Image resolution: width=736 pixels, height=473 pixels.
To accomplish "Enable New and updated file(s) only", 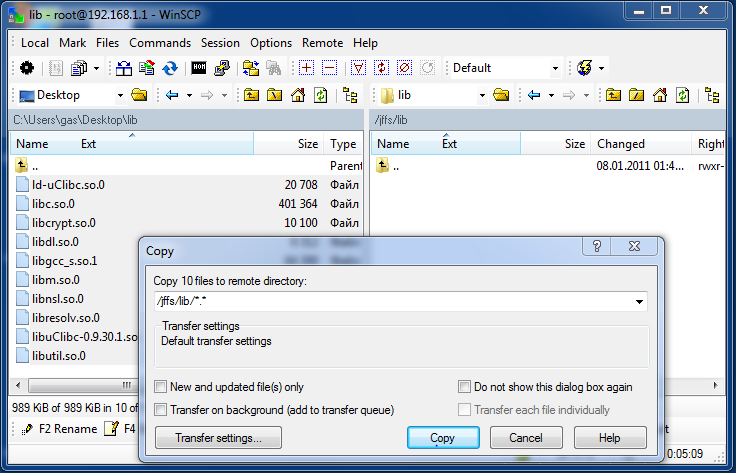I will coord(161,387).
